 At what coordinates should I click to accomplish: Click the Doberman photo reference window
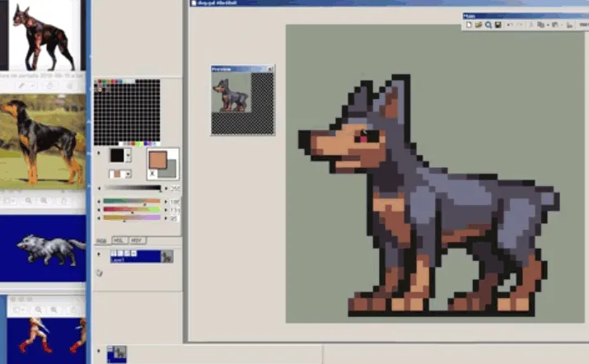[x=43, y=142]
